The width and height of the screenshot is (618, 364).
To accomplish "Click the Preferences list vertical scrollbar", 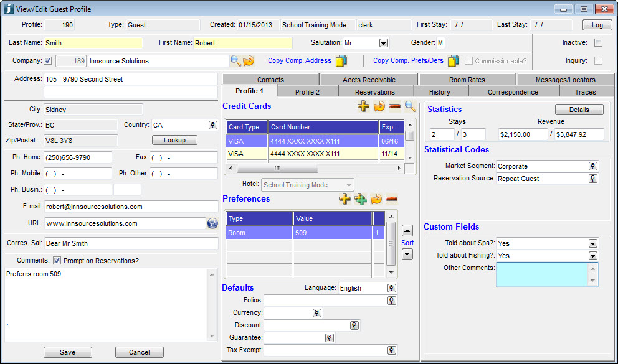I will pos(391,245).
